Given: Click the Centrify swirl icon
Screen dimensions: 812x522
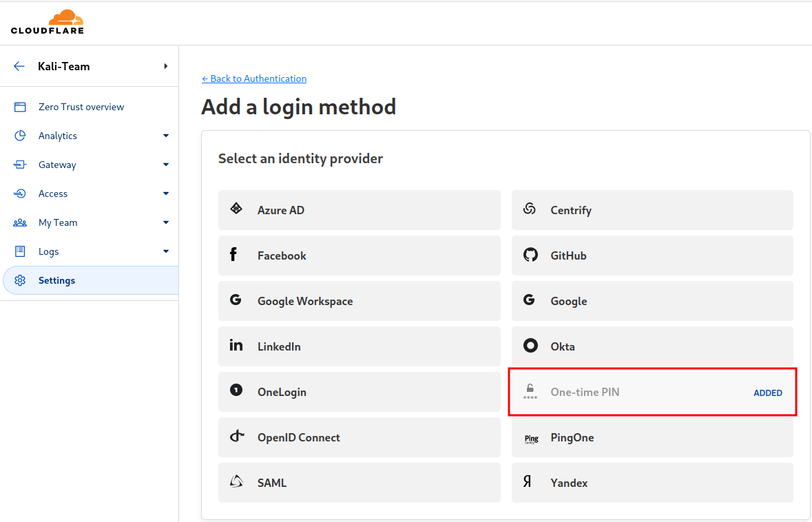Looking at the screenshot, I should pyautogui.click(x=529, y=209).
